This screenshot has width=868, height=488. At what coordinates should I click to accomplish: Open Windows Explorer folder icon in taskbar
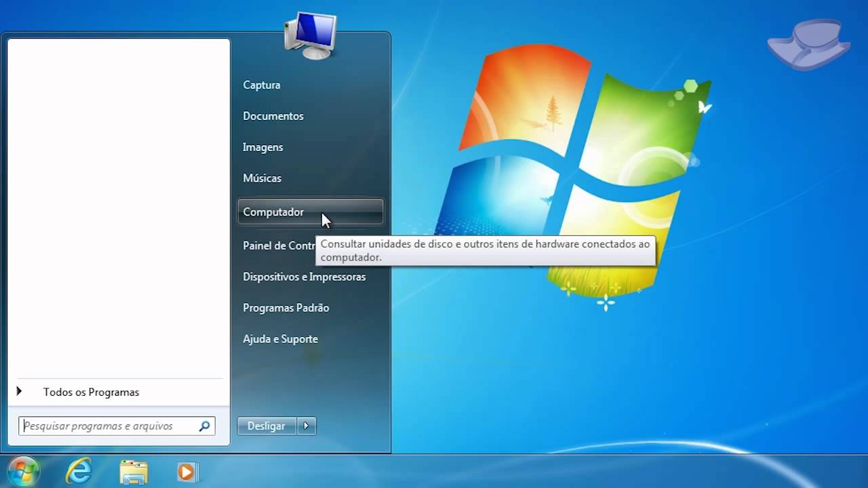pyautogui.click(x=134, y=472)
